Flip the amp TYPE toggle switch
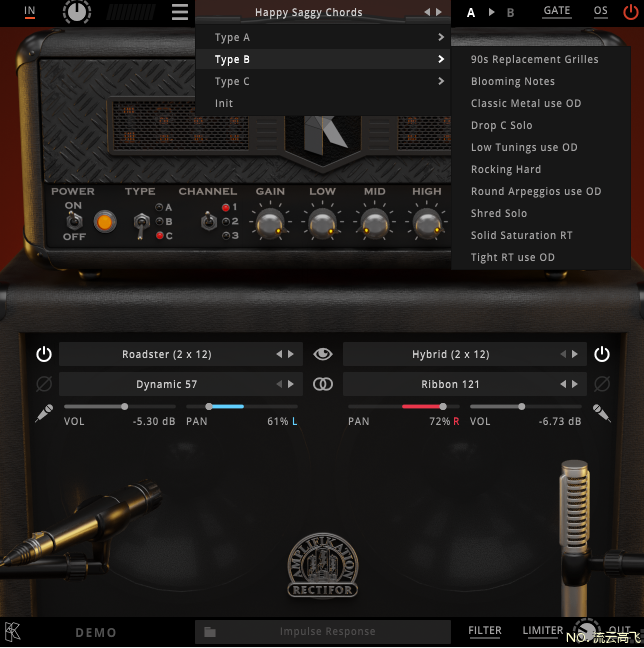 pyautogui.click(x=141, y=225)
